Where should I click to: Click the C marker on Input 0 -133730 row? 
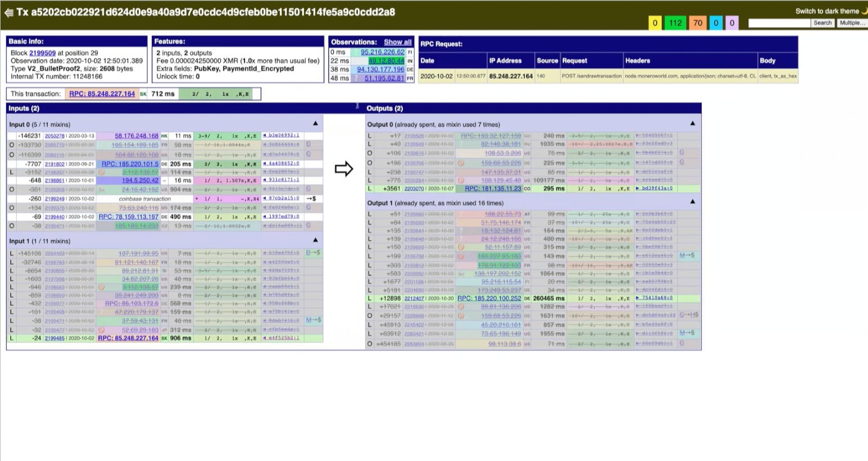(x=308, y=144)
